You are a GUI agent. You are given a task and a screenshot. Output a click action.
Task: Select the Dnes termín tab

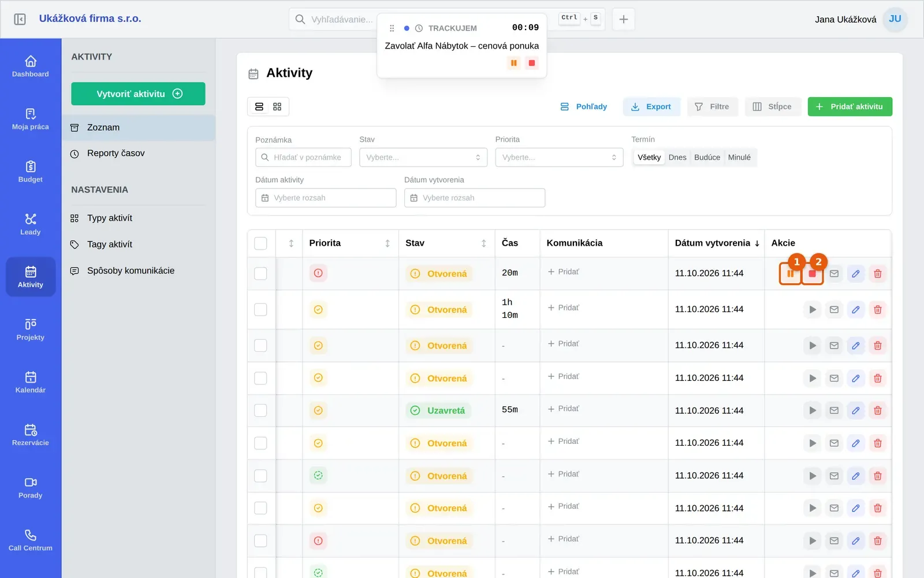[677, 158]
